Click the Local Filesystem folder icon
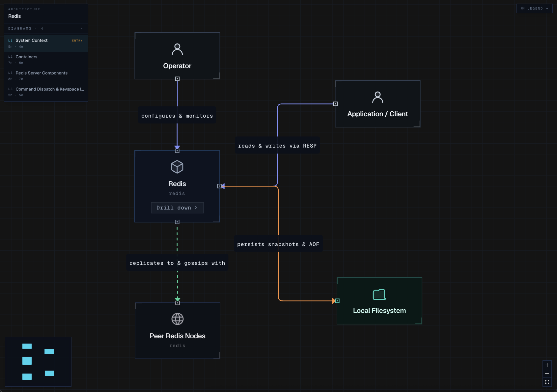The height and width of the screenshot is (392, 557). 379,294
